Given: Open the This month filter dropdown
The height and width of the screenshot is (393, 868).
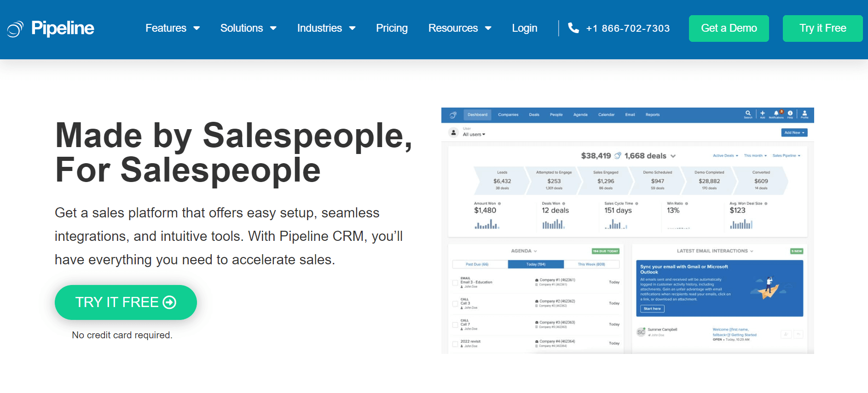Looking at the screenshot, I should click(x=755, y=156).
